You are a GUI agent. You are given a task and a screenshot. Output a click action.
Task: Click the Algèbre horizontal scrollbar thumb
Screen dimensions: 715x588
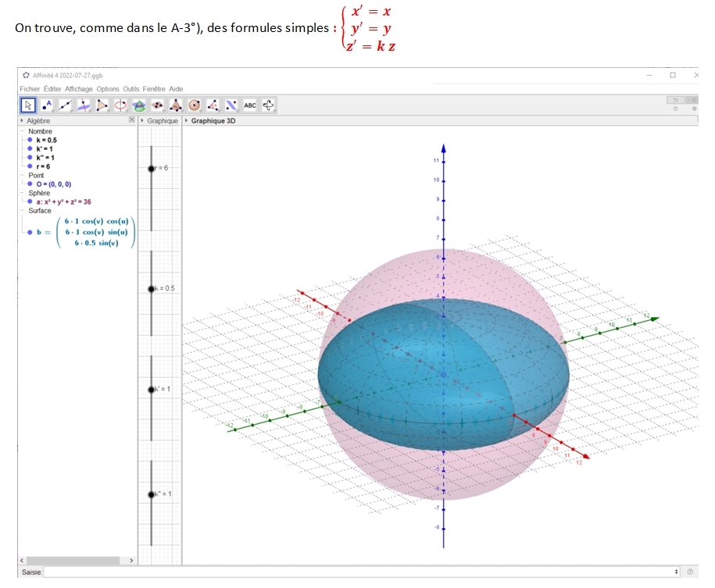(73, 560)
